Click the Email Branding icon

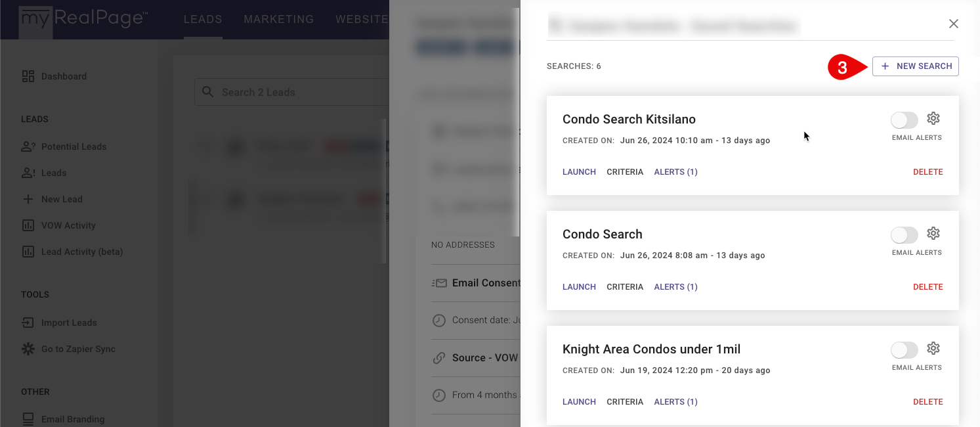[x=28, y=419]
